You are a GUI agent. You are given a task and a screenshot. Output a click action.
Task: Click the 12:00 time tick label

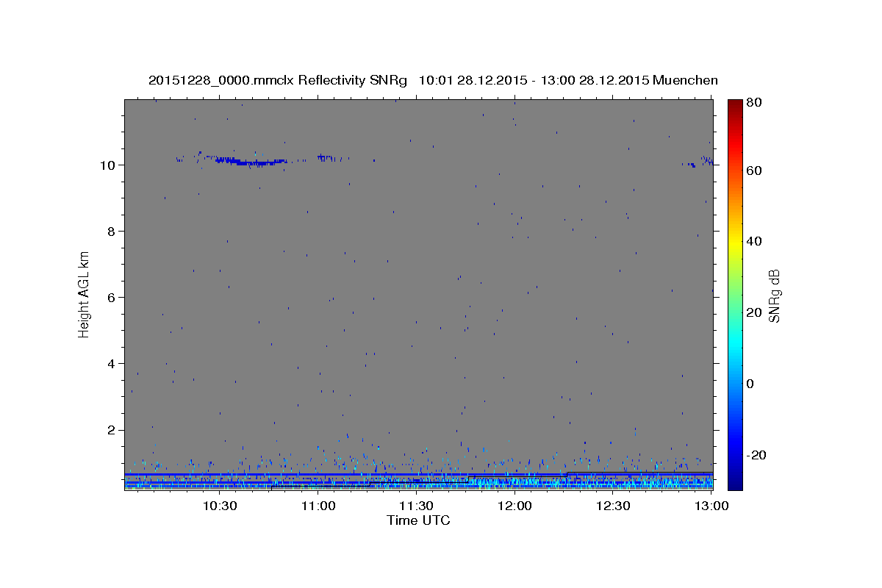[514, 506]
